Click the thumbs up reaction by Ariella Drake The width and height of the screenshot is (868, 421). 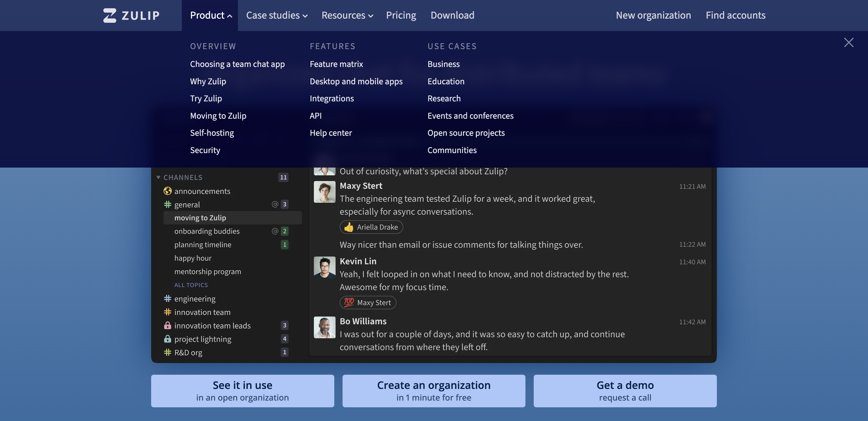point(371,227)
